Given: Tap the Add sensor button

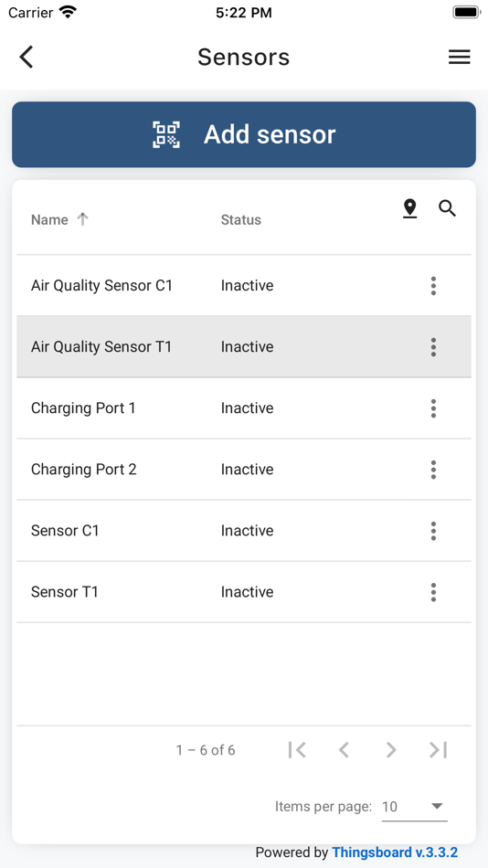Looking at the screenshot, I should pyautogui.click(x=244, y=134).
